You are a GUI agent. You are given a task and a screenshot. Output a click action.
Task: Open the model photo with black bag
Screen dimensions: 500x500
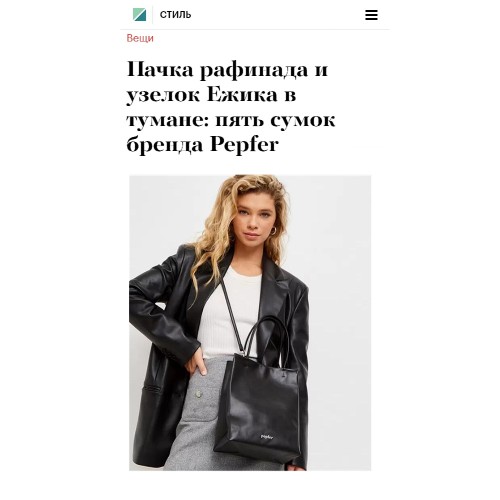point(250,323)
